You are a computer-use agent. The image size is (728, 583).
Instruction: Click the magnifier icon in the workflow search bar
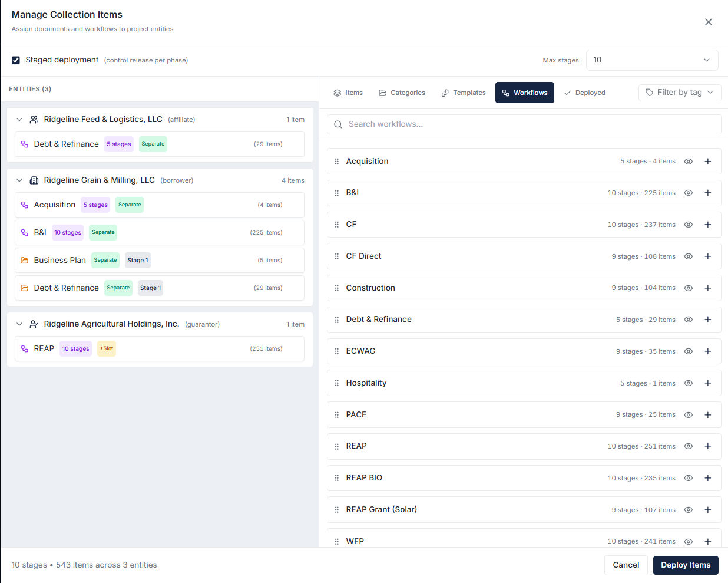click(337, 124)
